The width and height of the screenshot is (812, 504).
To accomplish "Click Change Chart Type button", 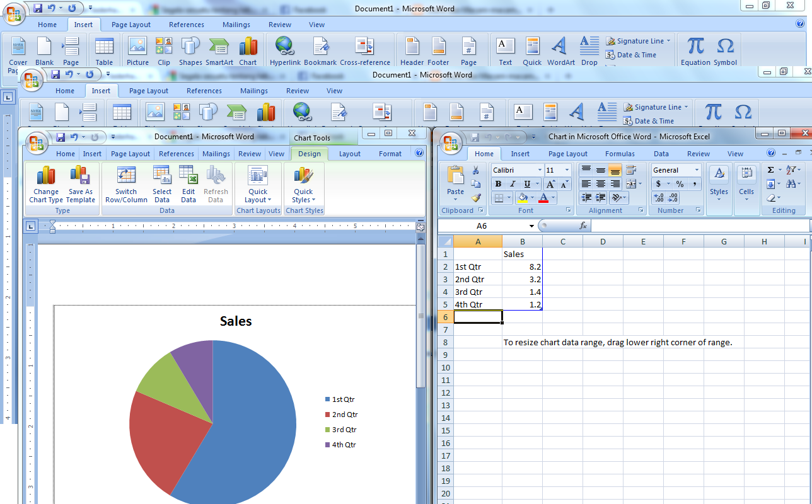I will [46, 185].
